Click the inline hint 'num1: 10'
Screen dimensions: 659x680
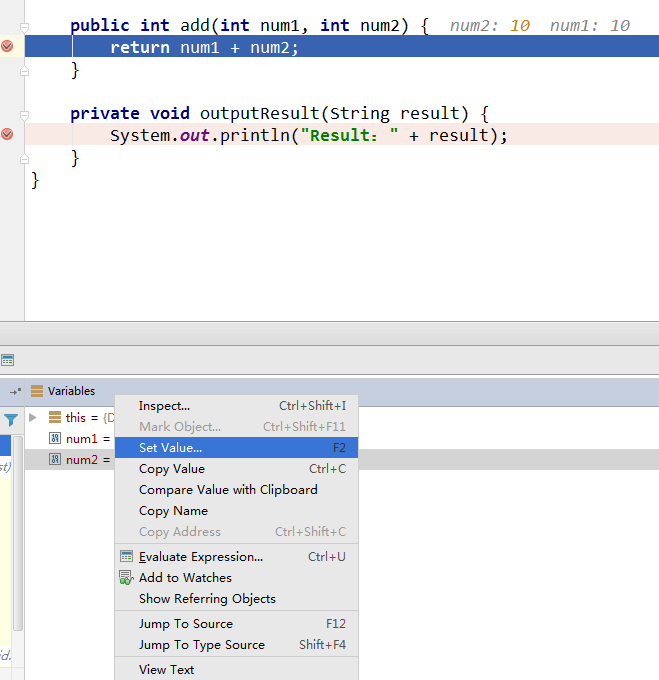[590, 26]
